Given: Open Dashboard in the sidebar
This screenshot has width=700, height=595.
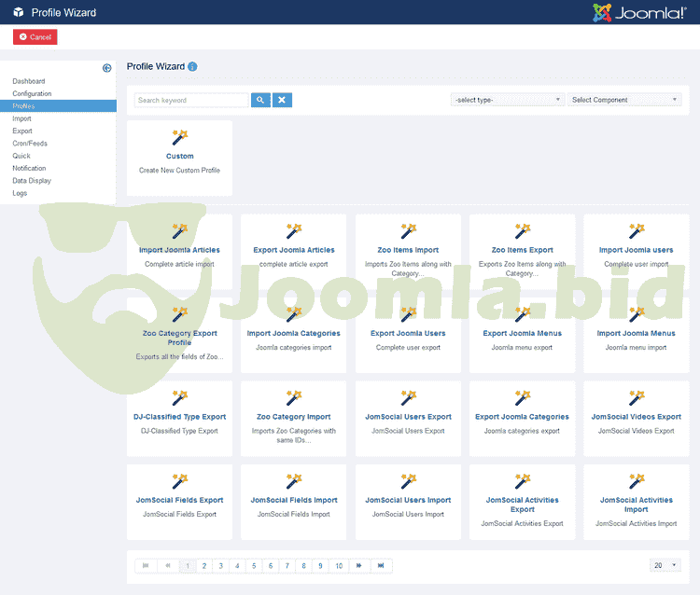Looking at the screenshot, I should click(x=29, y=82).
